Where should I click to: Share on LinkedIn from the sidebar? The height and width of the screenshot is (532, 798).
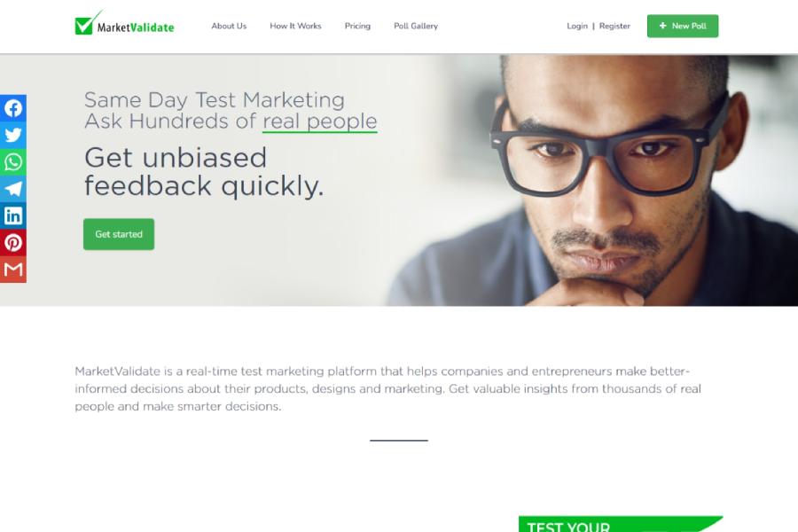coord(13,215)
